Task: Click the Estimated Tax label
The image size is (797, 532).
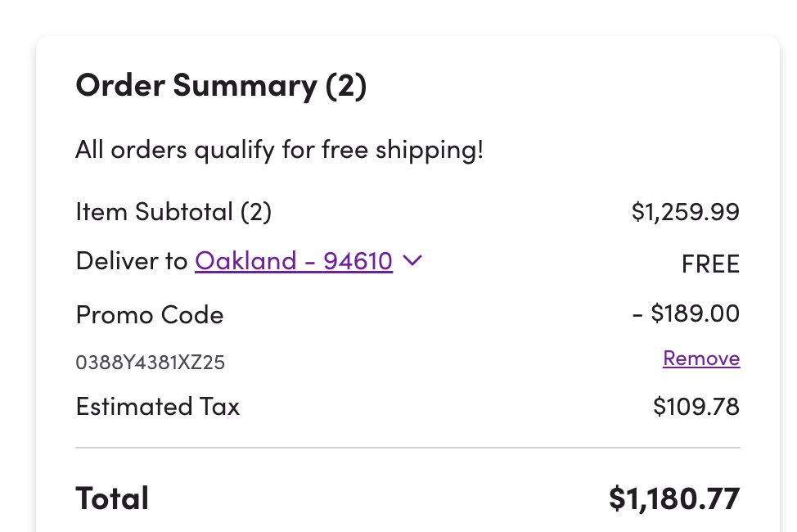Action: click(x=158, y=407)
